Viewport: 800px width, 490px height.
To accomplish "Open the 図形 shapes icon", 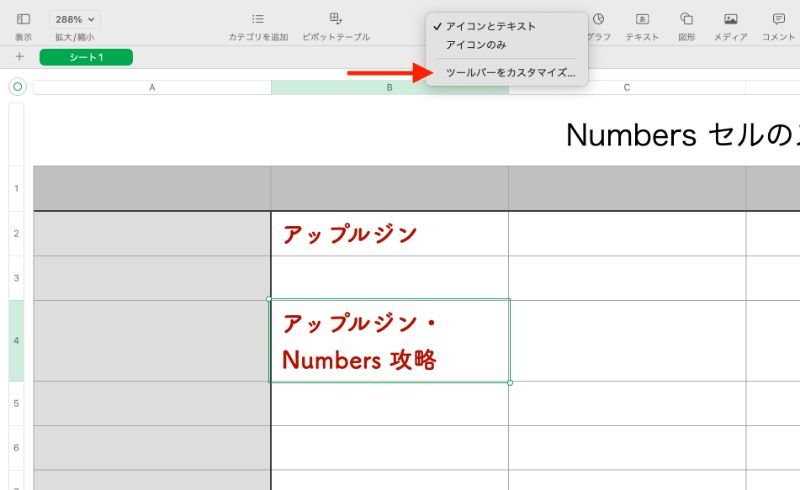I will point(686,19).
